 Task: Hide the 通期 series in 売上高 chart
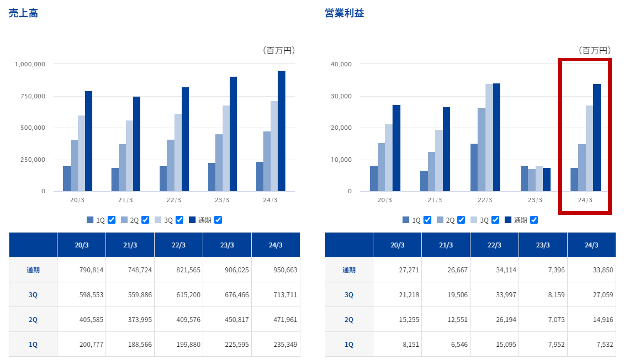pyautogui.click(x=218, y=220)
